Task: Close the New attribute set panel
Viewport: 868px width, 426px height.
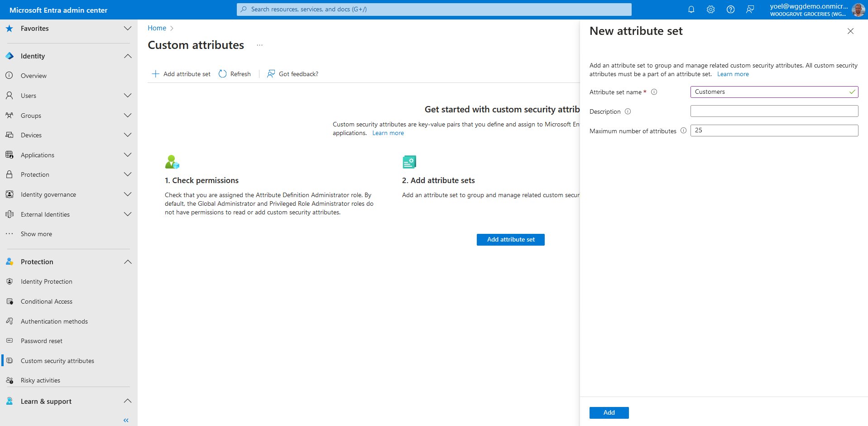Action: [x=850, y=31]
